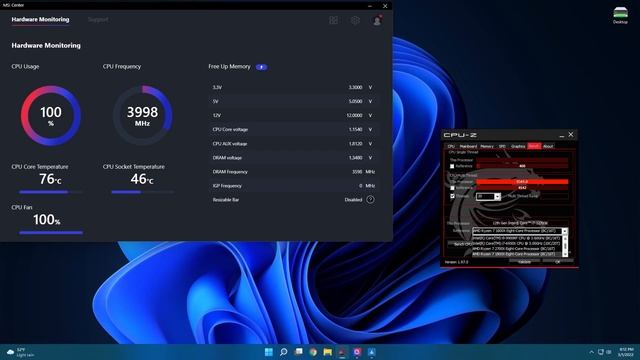Click the DRAM Frequency row

293,172
